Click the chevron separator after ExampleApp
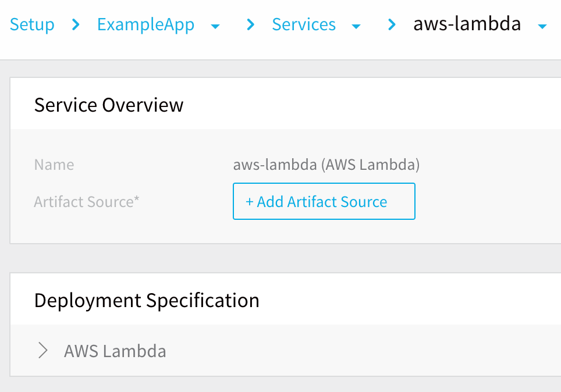 (x=250, y=24)
